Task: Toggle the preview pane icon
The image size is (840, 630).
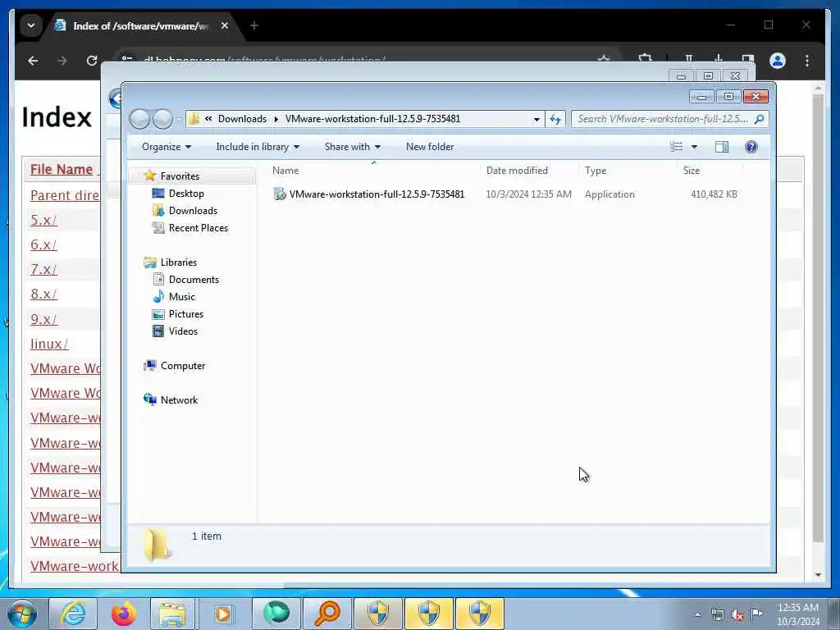Action: point(722,147)
